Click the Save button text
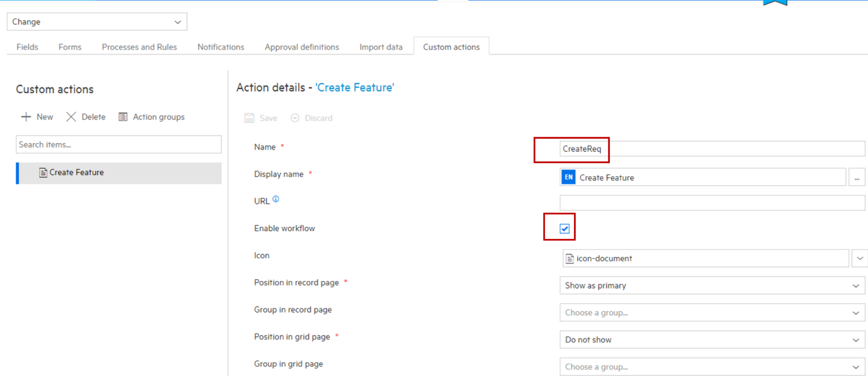This screenshot has width=868, height=376. pos(269,118)
